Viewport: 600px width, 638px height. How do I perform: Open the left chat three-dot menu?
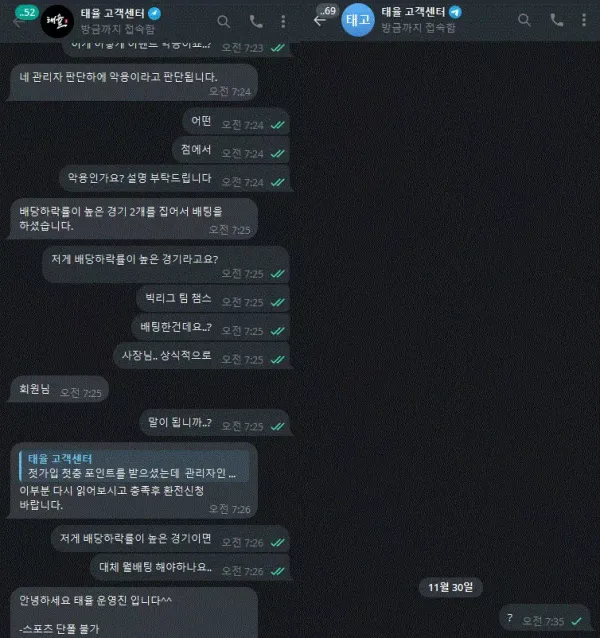point(283,22)
